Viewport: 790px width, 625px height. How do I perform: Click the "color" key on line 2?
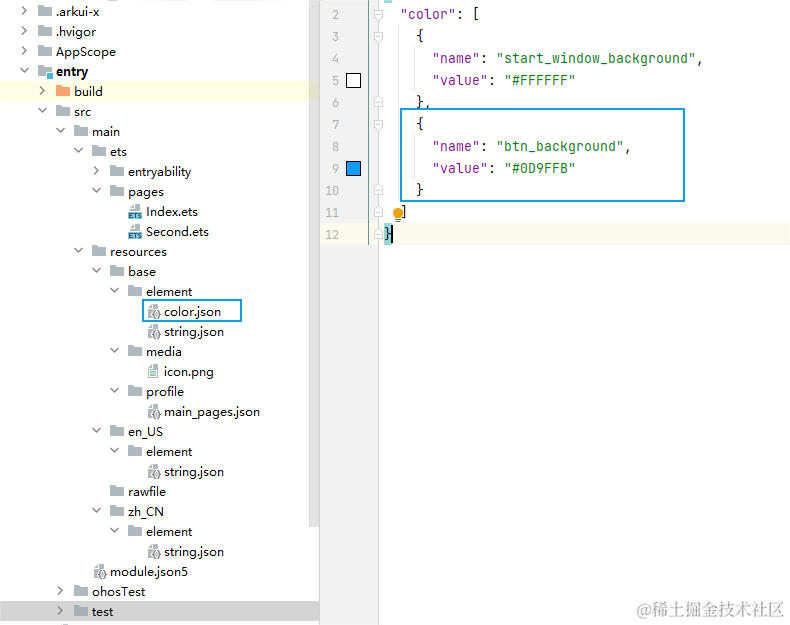[428, 15]
